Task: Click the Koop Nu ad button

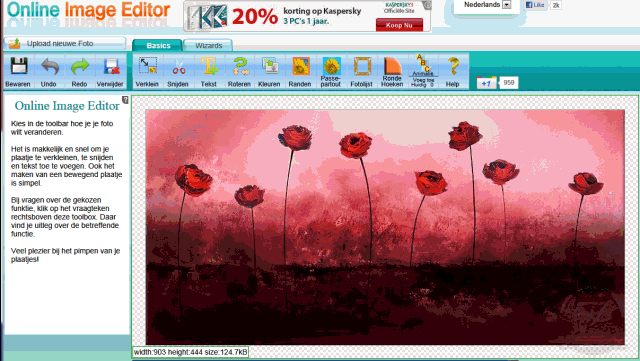Action: [x=399, y=25]
